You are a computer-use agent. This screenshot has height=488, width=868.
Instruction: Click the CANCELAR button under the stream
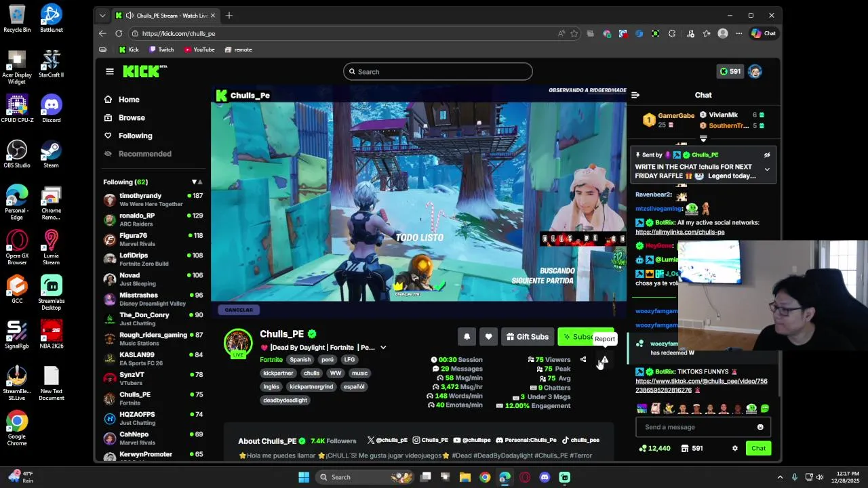point(239,310)
